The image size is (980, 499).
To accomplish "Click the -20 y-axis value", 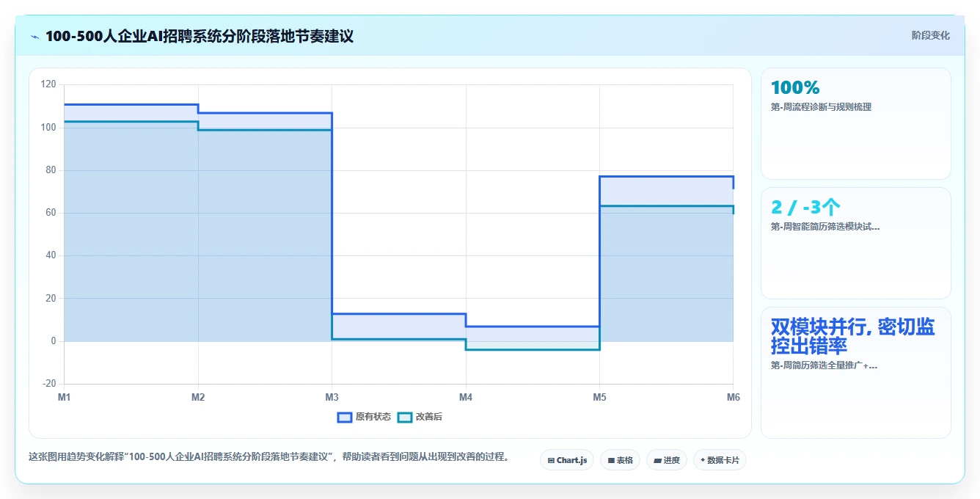I will point(50,384).
